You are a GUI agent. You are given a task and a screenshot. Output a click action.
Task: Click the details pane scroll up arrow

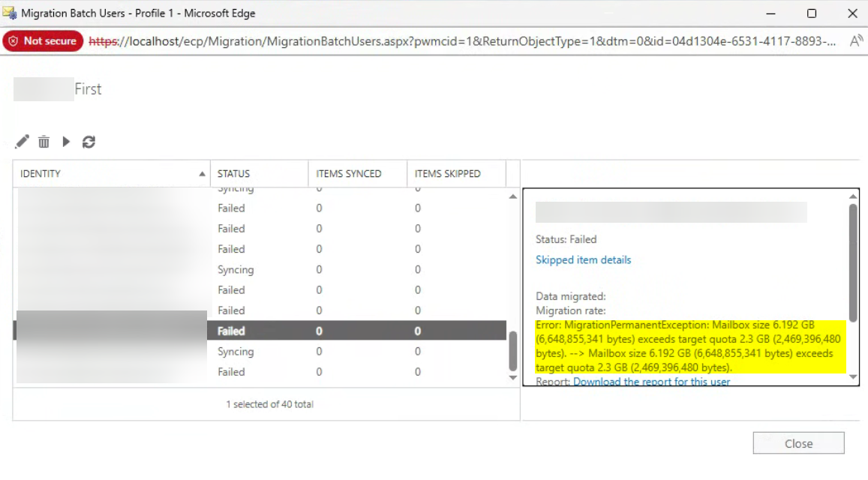pos(853,196)
